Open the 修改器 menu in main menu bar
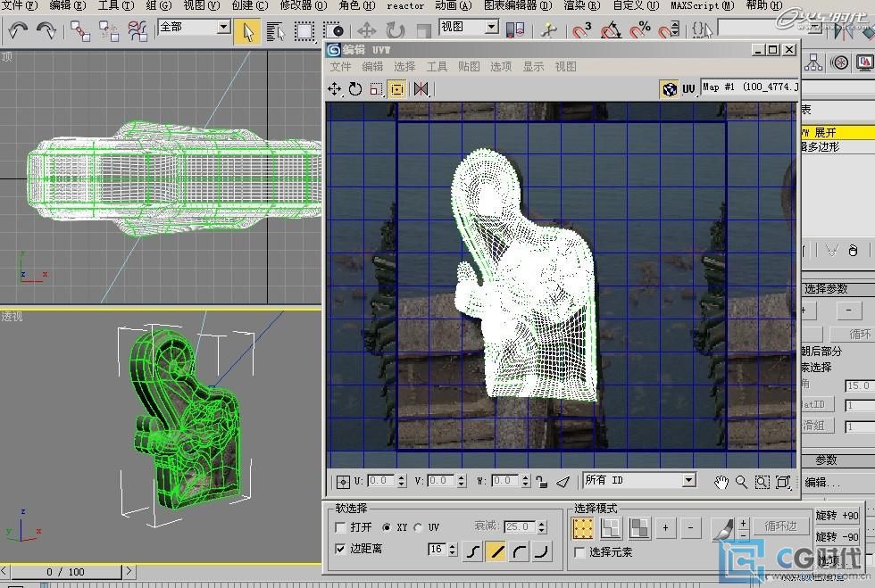875x588 pixels. [304, 5]
